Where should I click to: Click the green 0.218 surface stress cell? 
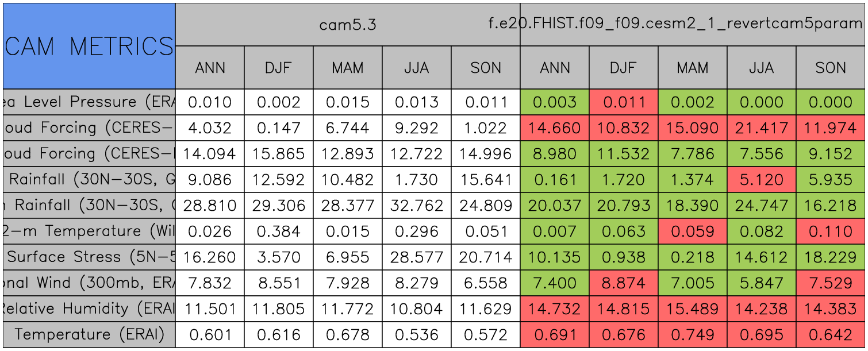[692, 257]
